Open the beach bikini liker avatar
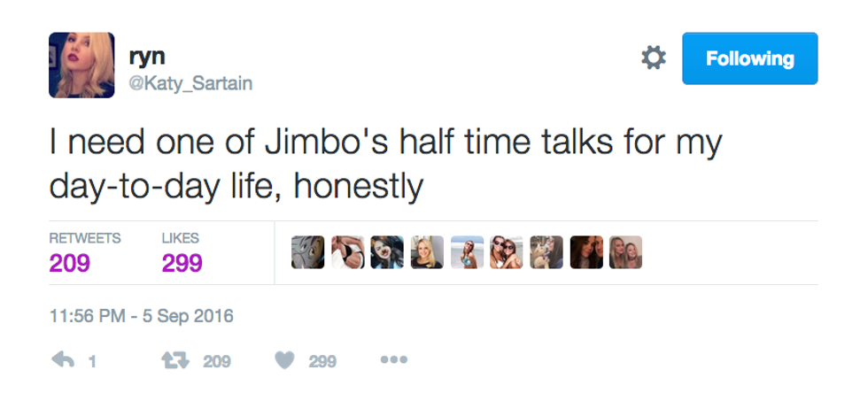 [x=467, y=252]
